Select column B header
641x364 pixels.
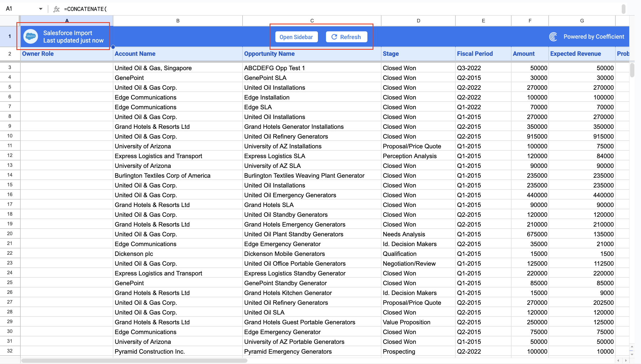178,21
